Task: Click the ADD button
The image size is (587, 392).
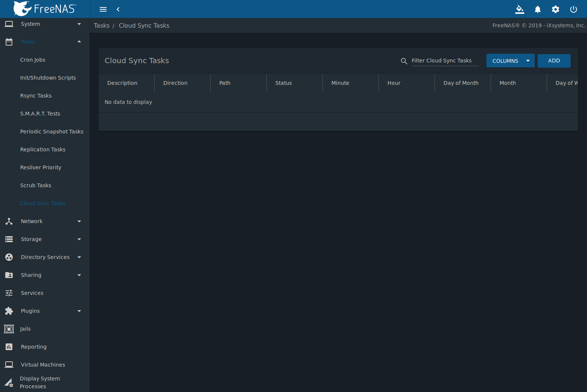Action: click(554, 61)
